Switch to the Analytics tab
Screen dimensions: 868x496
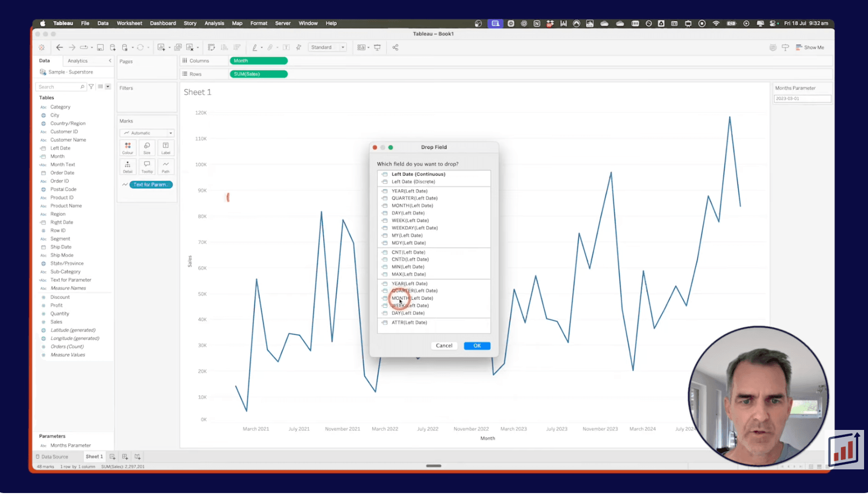[x=77, y=61]
